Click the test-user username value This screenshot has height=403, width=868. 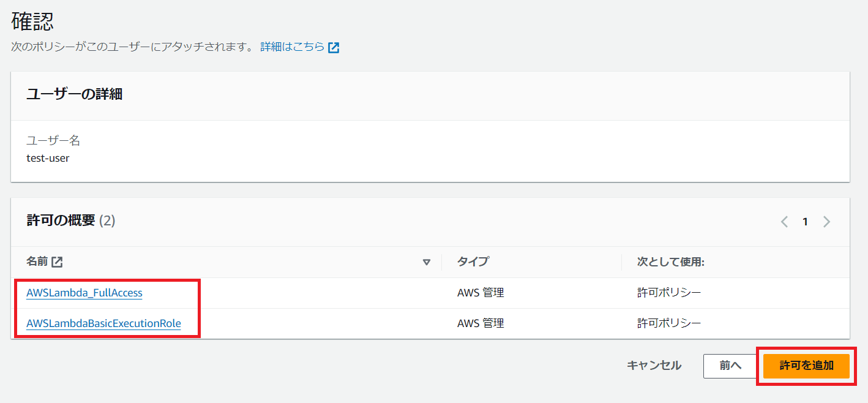(48, 158)
